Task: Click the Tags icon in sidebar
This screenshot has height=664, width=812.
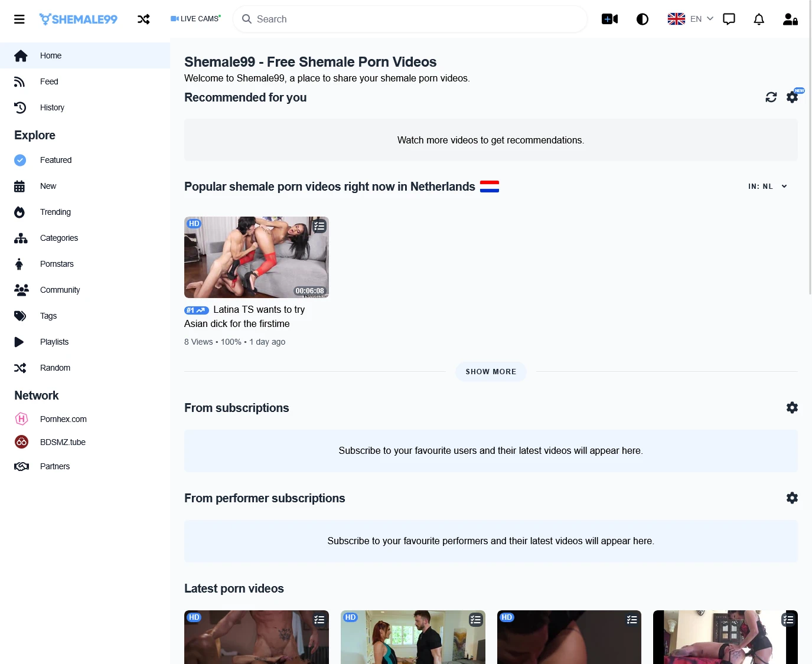Action: (x=20, y=316)
